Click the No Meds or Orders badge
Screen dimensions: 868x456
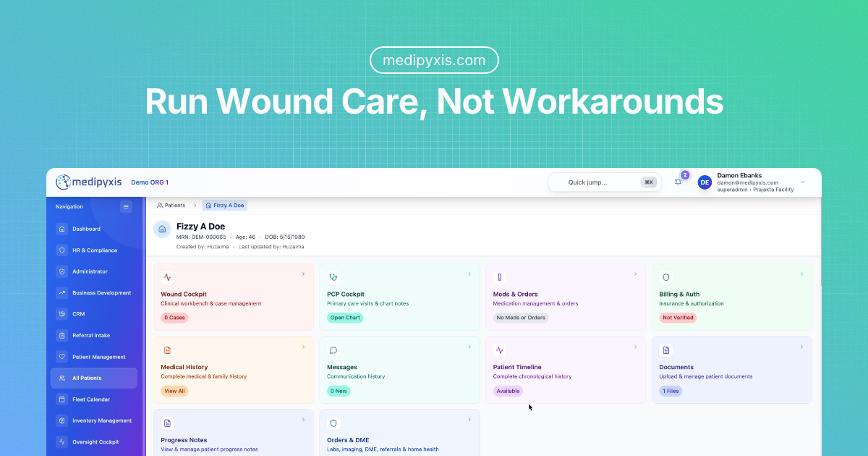pos(521,318)
